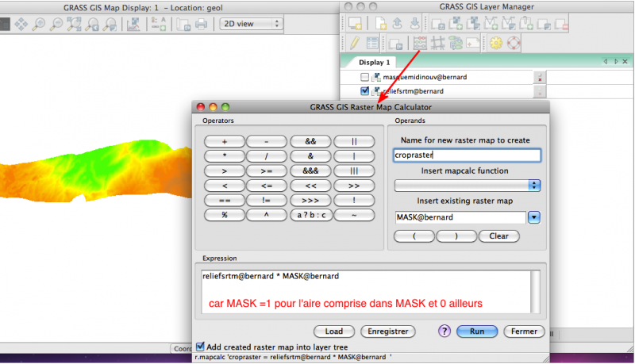Click the Clear button

498,236
